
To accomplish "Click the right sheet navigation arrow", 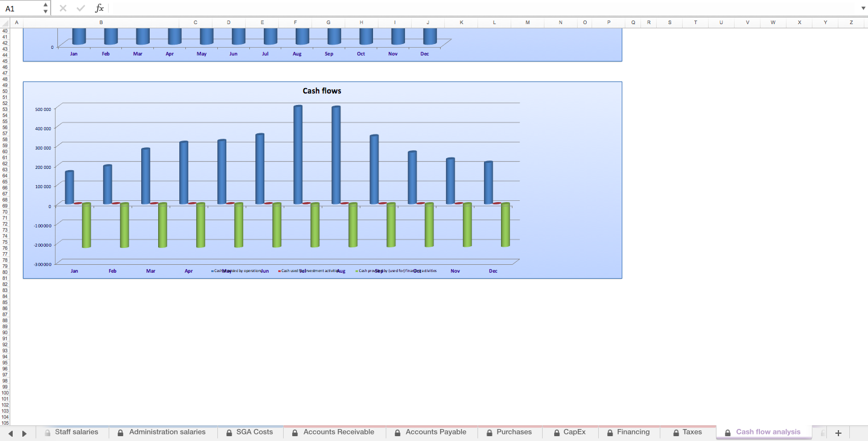I will (24, 432).
